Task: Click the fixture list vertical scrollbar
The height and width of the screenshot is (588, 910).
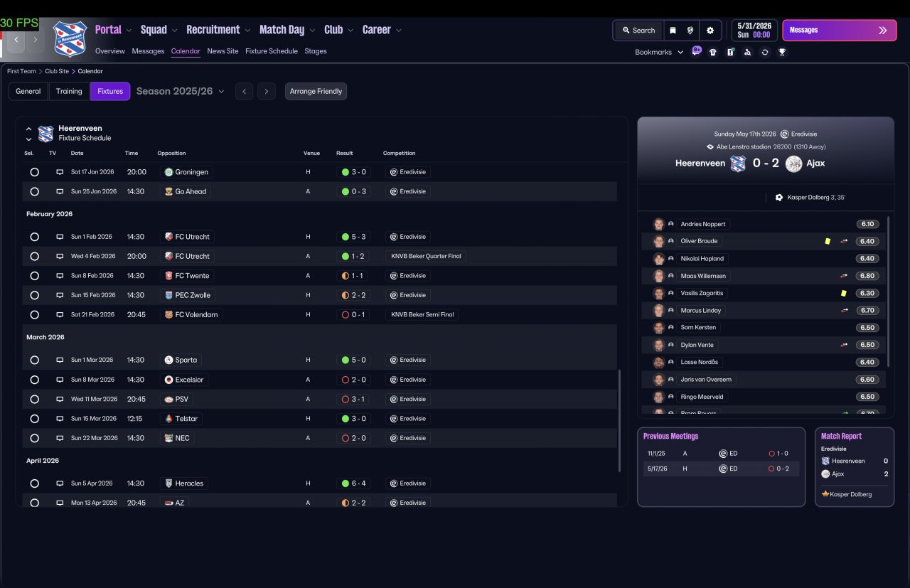Action: 619,421
